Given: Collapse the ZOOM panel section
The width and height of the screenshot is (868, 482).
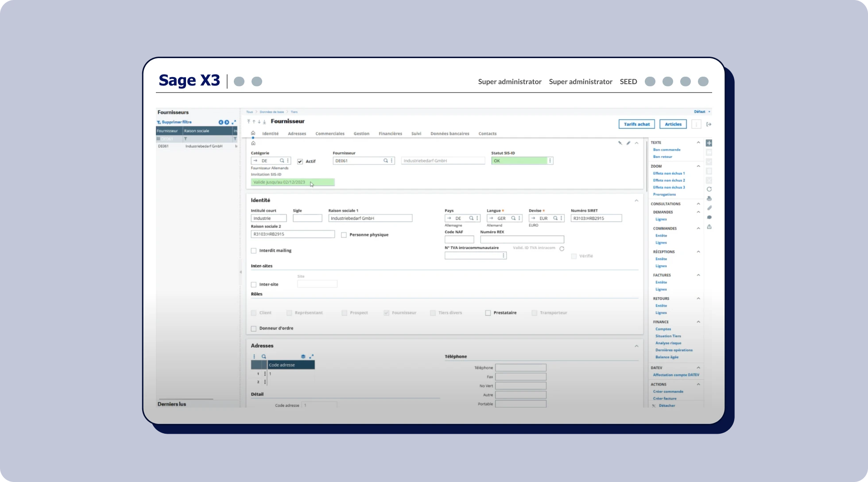Looking at the screenshot, I should click(698, 166).
